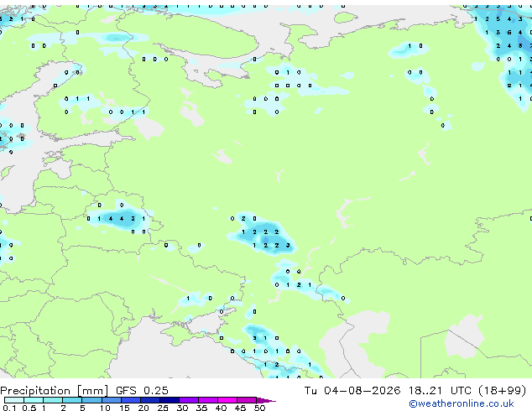
Task: Click the date 'Tu 04-08-2026'
Action: 352,391
